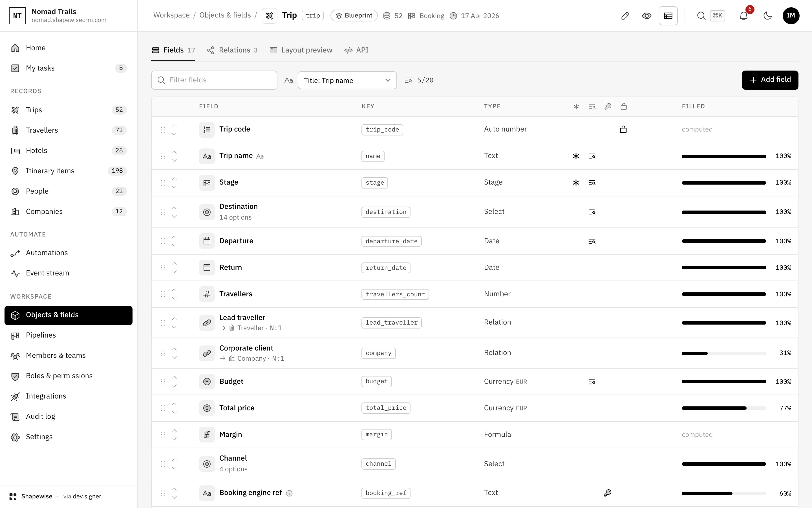The width and height of the screenshot is (812, 508).
Task: Go to Objects & fields breadcrumb link
Action: pyautogui.click(x=225, y=15)
